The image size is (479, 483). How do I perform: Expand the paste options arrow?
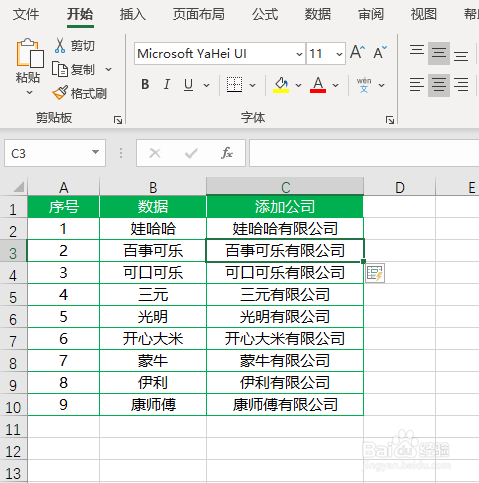[29, 93]
